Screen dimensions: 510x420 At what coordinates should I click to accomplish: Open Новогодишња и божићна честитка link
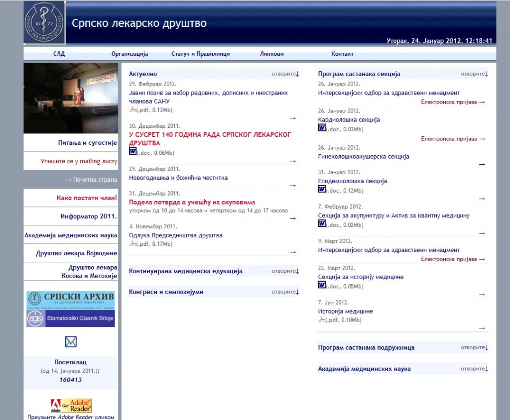(x=178, y=178)
